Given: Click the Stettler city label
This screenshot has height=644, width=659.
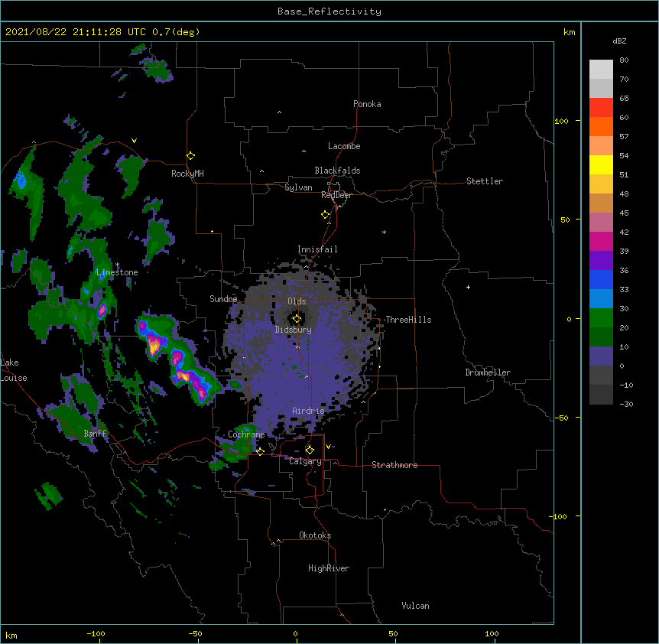Looking at the screenshot, I should coord(485,181).
